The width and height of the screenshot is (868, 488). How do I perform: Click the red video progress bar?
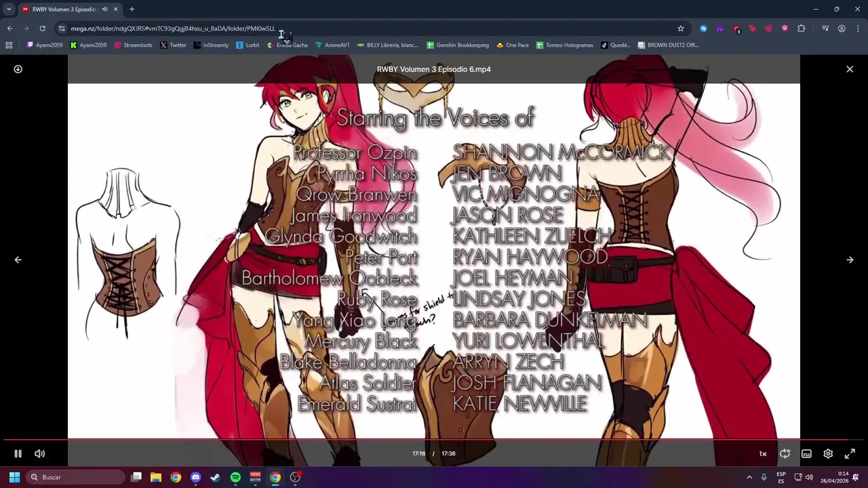point(434,440)
